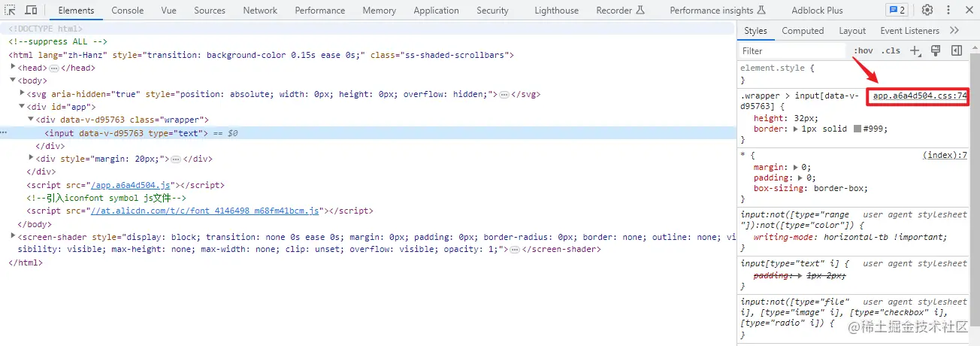The height and width of the screenshot is (346, 980).
Task: Switch to the Vue tab
Action: tap(169, 11)
